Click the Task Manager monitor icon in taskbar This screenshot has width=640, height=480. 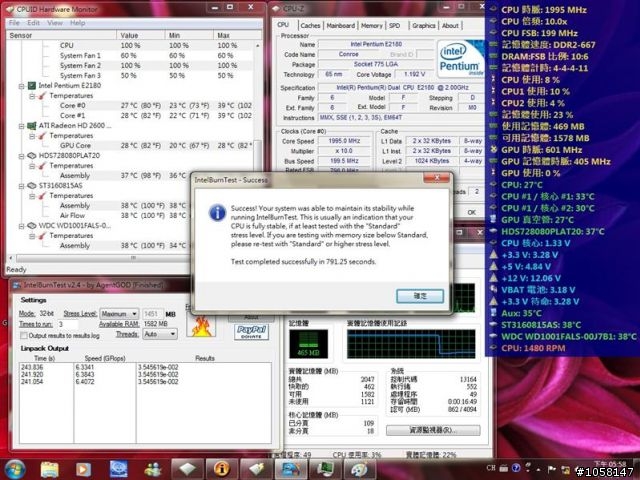pos(325,469)
